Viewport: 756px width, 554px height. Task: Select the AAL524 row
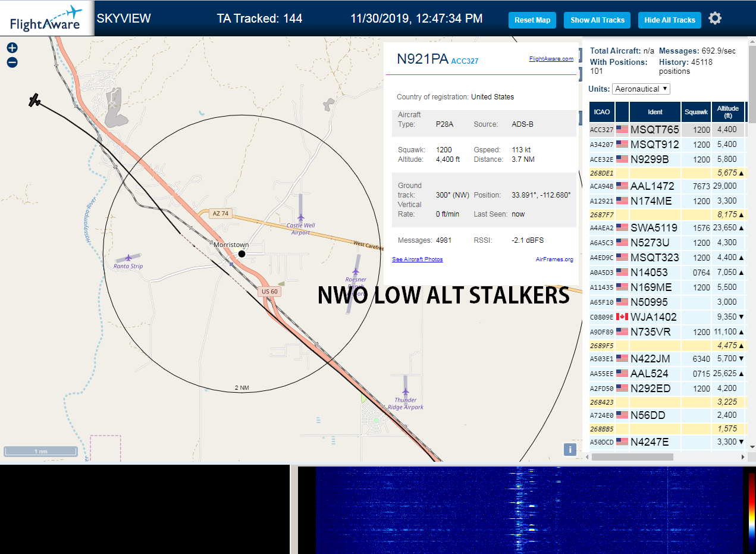pyautogui.click(x=668, y=374)
